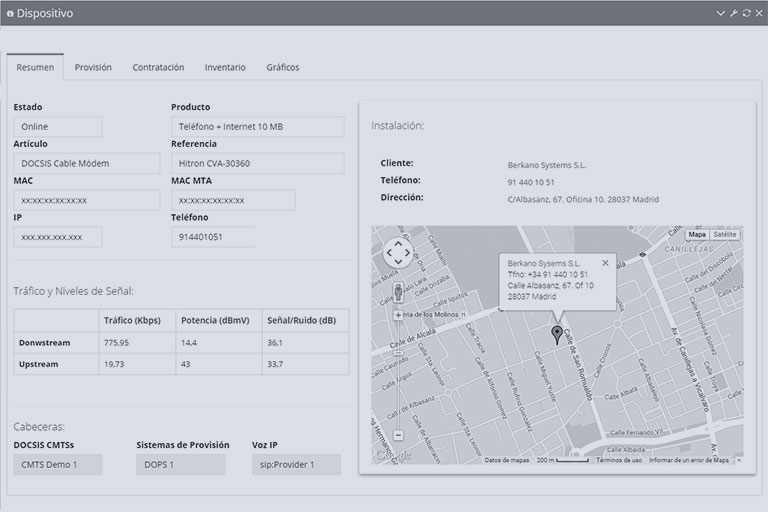Zoom in on the map
The width and height of the screenshot is (768, 512).
[x=398, y=315]
